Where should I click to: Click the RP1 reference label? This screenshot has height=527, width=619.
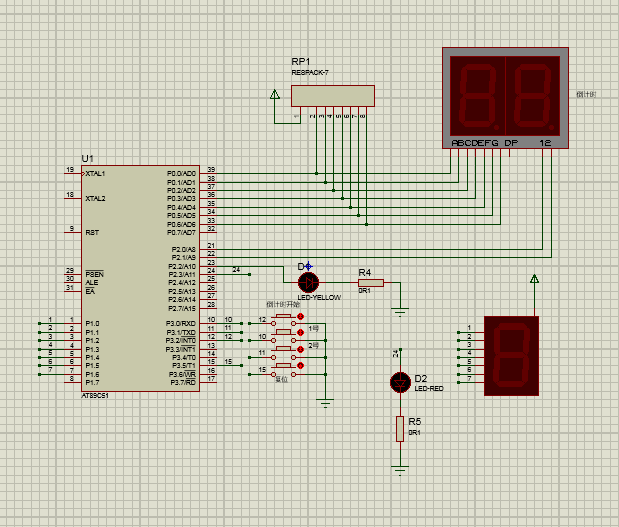301,62
